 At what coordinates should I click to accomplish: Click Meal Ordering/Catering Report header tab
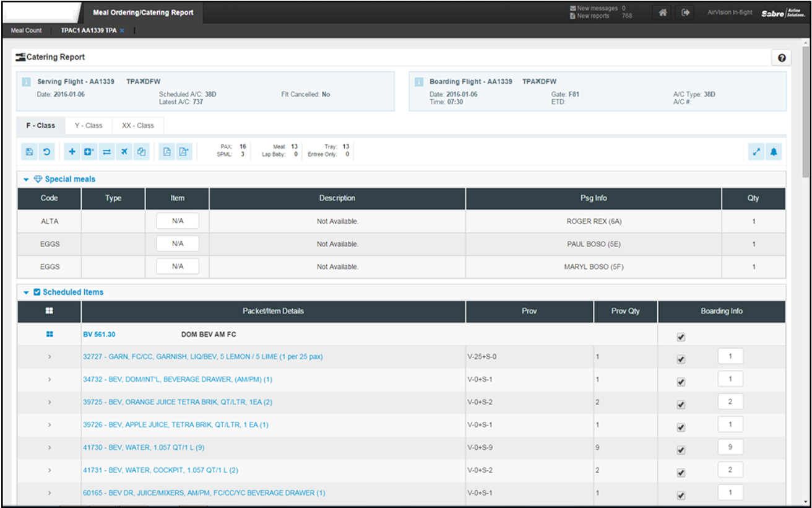coord(143,12)
